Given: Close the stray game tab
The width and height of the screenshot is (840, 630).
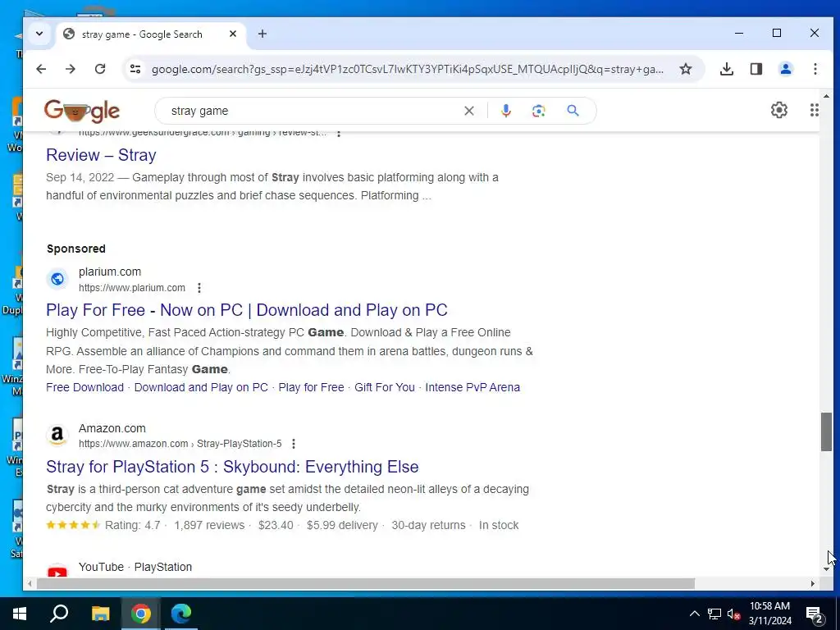Looking at the screenshot, I should click(x=232, y=34).
